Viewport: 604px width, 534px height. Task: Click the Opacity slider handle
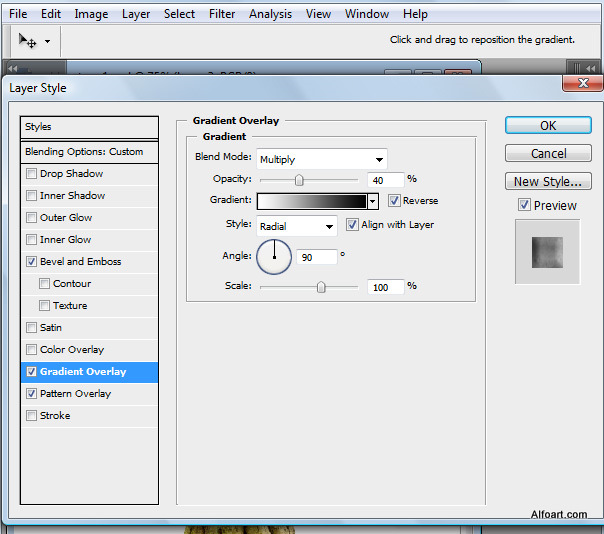[x=298, y=180]
